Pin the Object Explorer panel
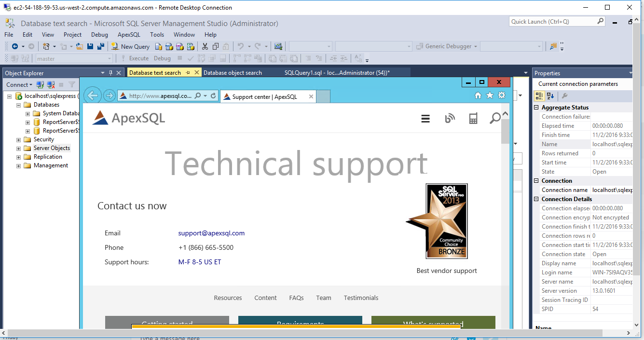Viewport: 644px width, 340px height. pyautogui.click(x=110, y=73)
